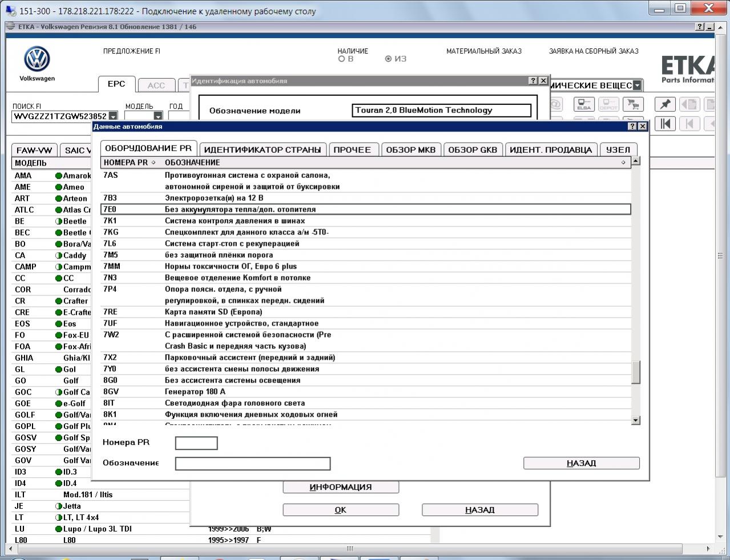
Task: Click the Обозначение модели Touran field
Action: 442,111
